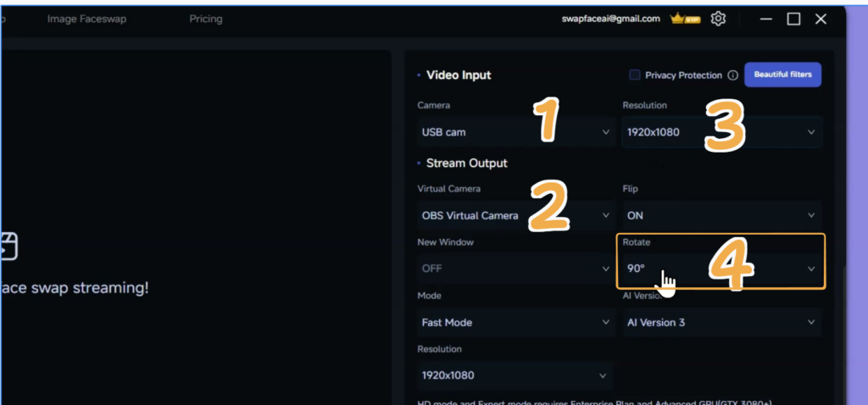Maximize the application window

coord(793,19)
